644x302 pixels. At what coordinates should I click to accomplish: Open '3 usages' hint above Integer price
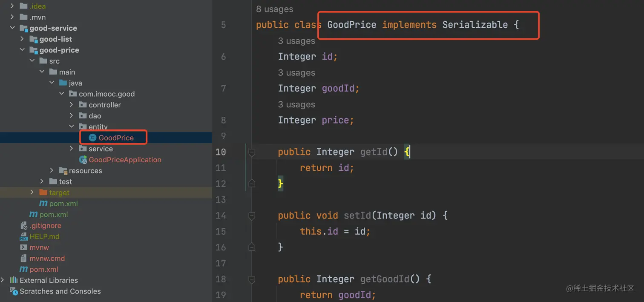click(296, 104)
